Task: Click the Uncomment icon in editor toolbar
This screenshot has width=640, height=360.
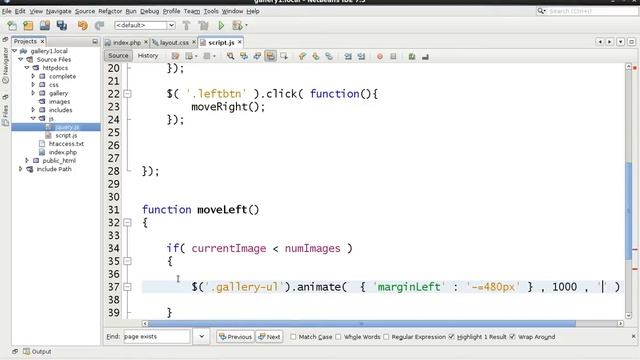Action: 425,56
